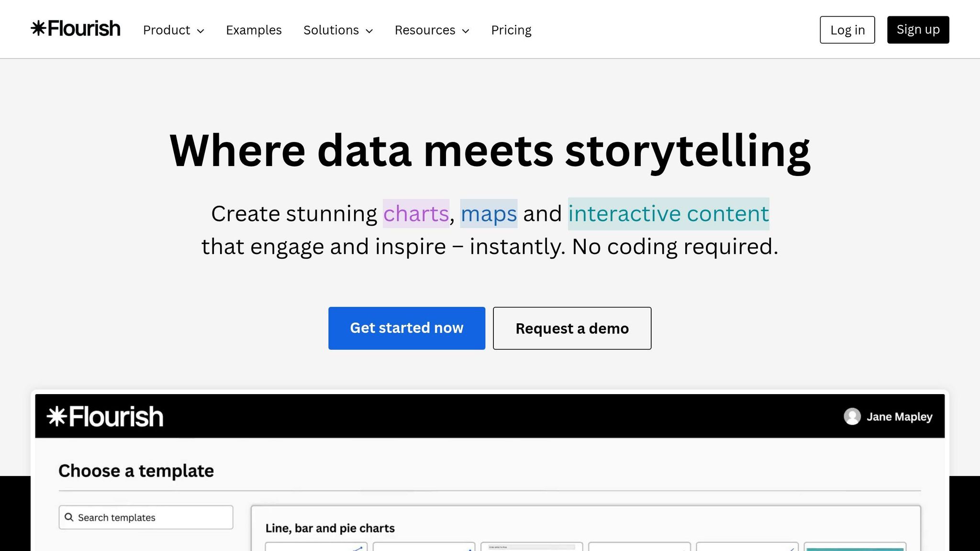Click the Jane Mapley username
Screen dimensions: 980x551
899,417
